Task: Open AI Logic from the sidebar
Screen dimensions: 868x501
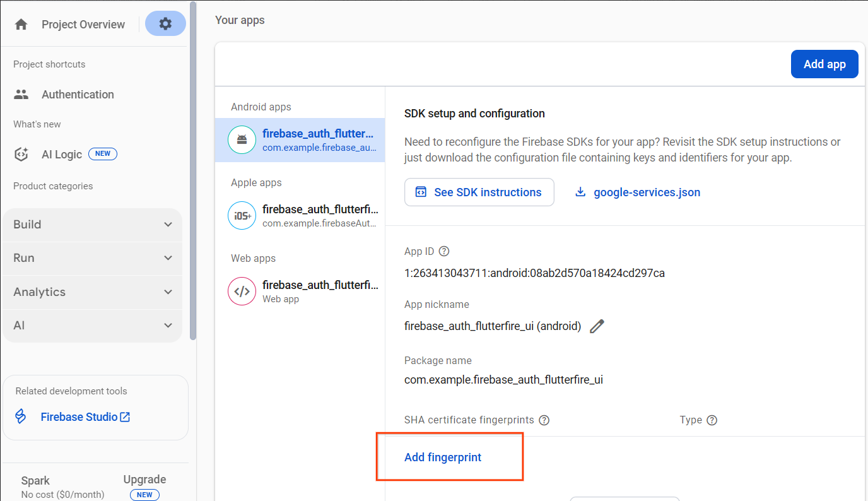Action: click(x=60, y=154)
